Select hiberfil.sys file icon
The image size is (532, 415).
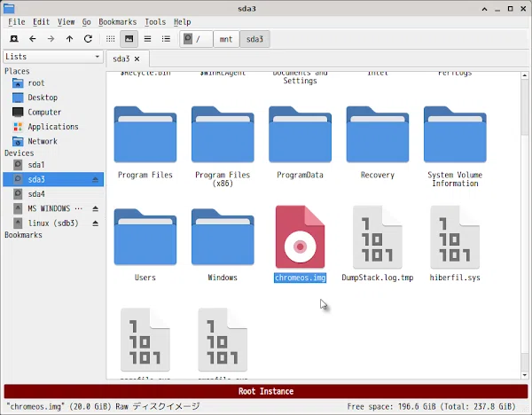point(455,237)
